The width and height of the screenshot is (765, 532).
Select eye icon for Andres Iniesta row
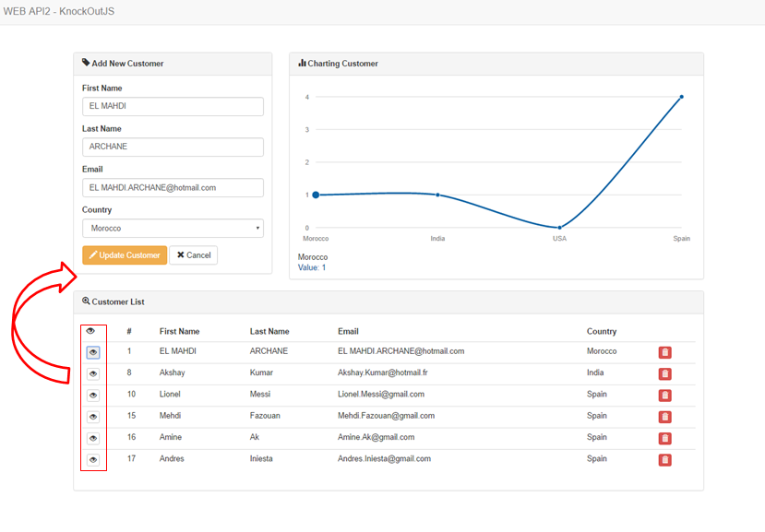pos(93,459)
